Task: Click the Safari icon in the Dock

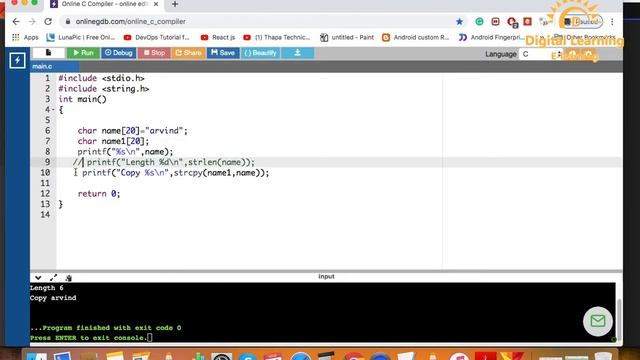Action: point(301,356)
